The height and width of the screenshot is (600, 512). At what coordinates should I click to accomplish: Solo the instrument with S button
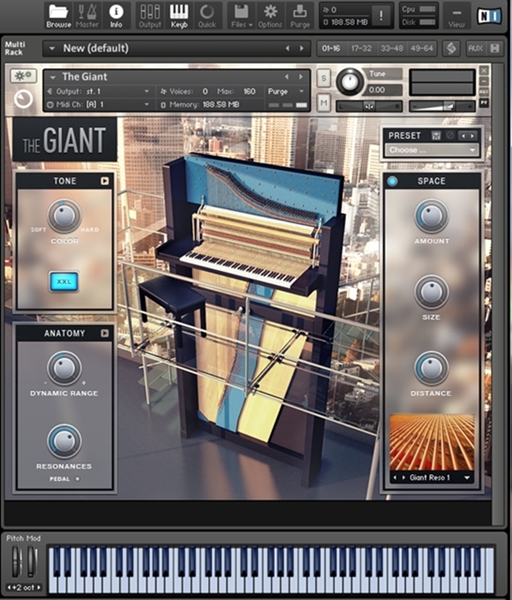pos(324,78)
